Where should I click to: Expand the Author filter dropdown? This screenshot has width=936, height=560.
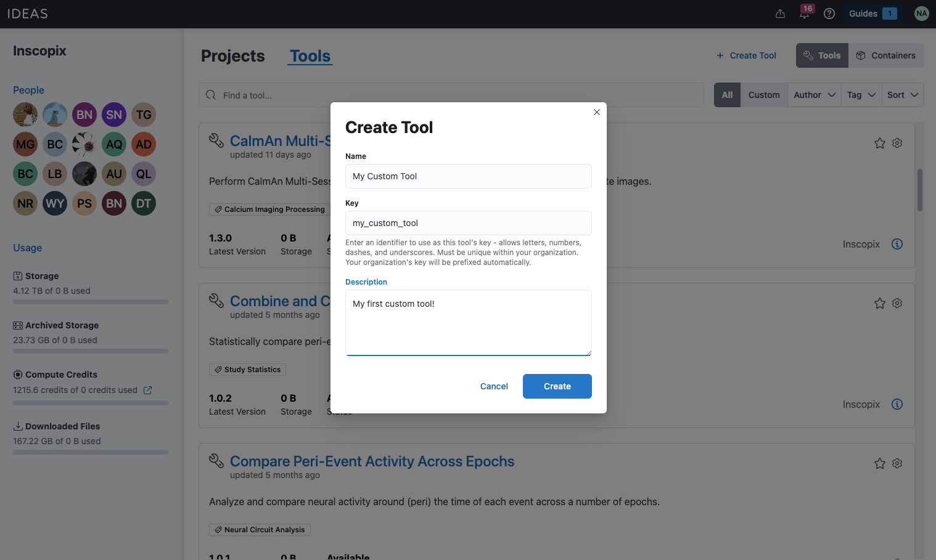814,95
